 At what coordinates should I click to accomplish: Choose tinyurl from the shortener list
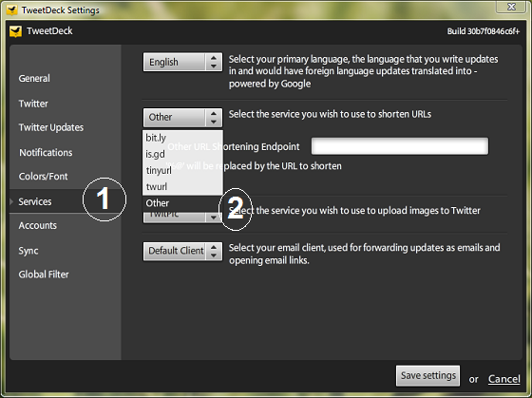point(182,170)
